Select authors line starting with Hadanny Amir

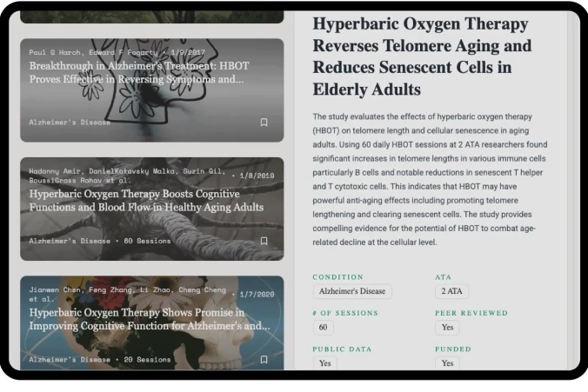[x=126, y=176]
